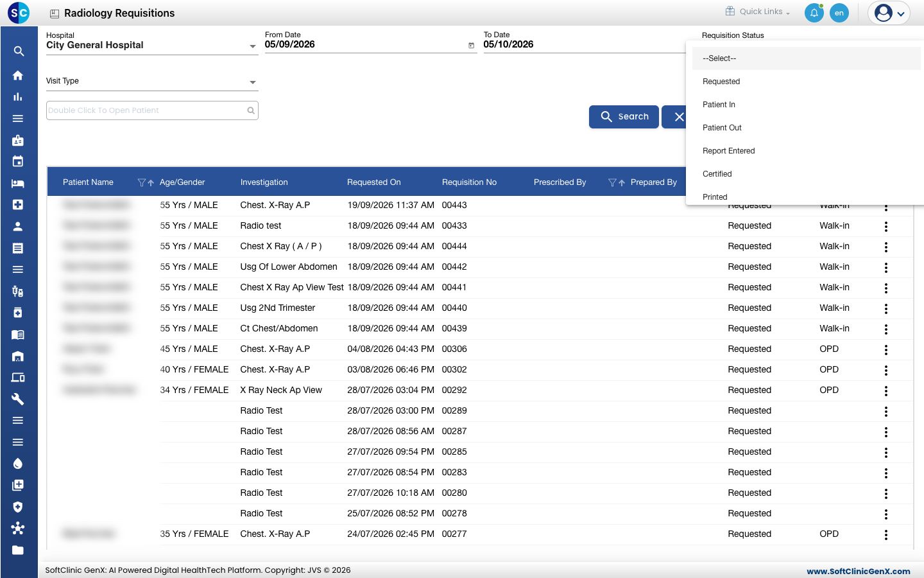Open the Quick Links dropdown

click(758, 12)
